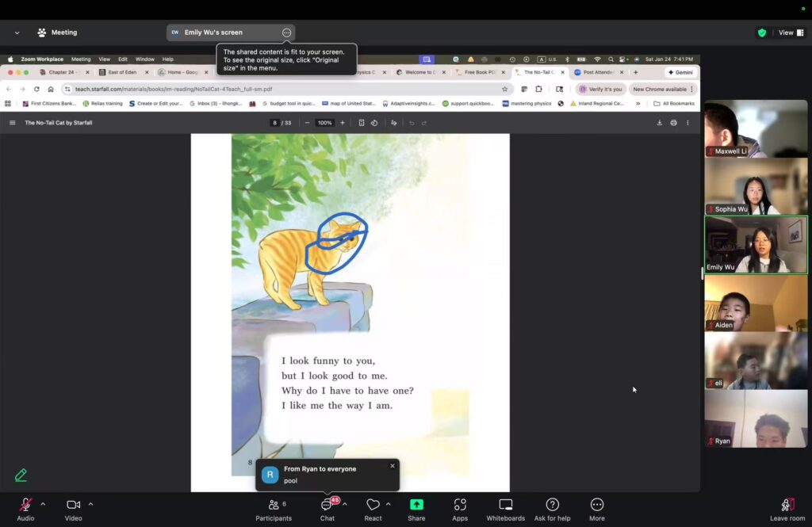Expand audio options arrow next to Audio
The width and height of the screenshot is (812, 527).
(x=43, y=504)
